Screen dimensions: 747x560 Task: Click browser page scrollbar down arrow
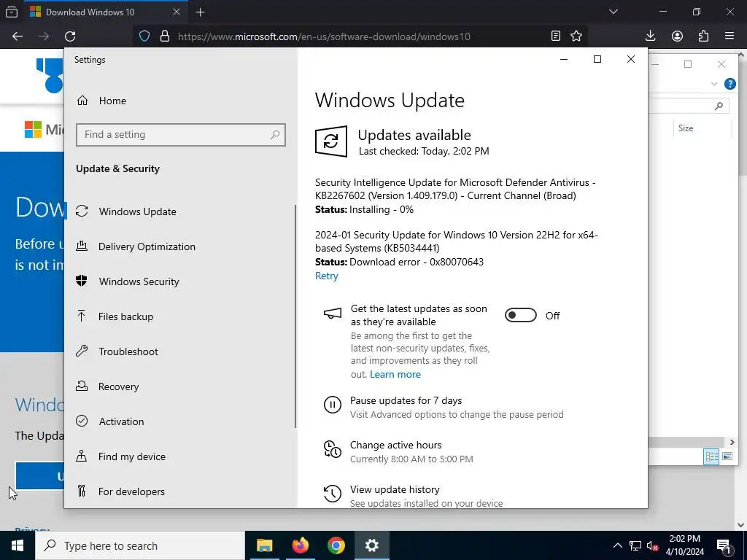coord(741,525)
